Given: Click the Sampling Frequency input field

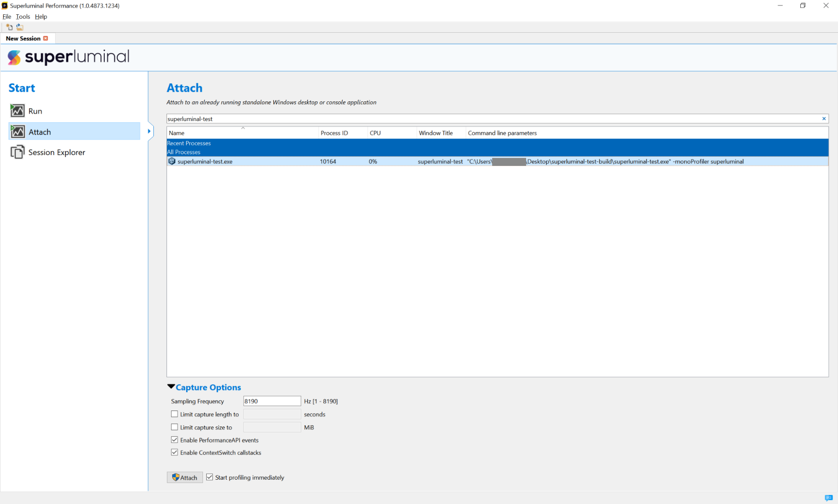Looking at the screenshot, I should point(272,401).
